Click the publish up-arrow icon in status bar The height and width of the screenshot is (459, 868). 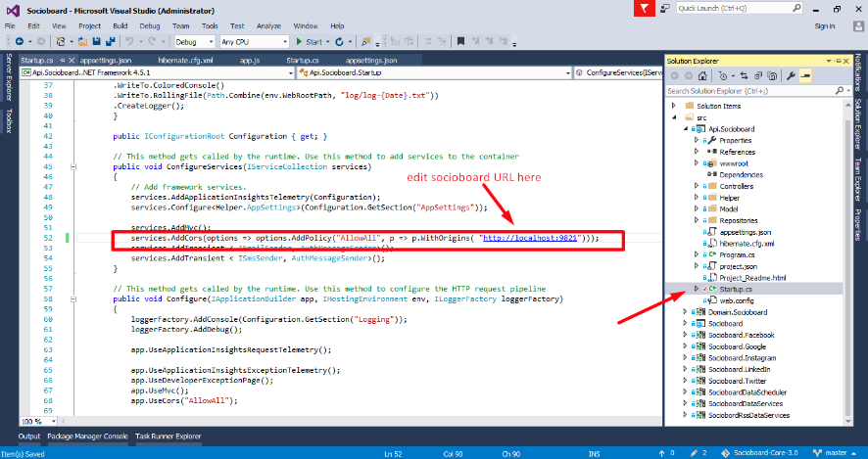(662, 453)
